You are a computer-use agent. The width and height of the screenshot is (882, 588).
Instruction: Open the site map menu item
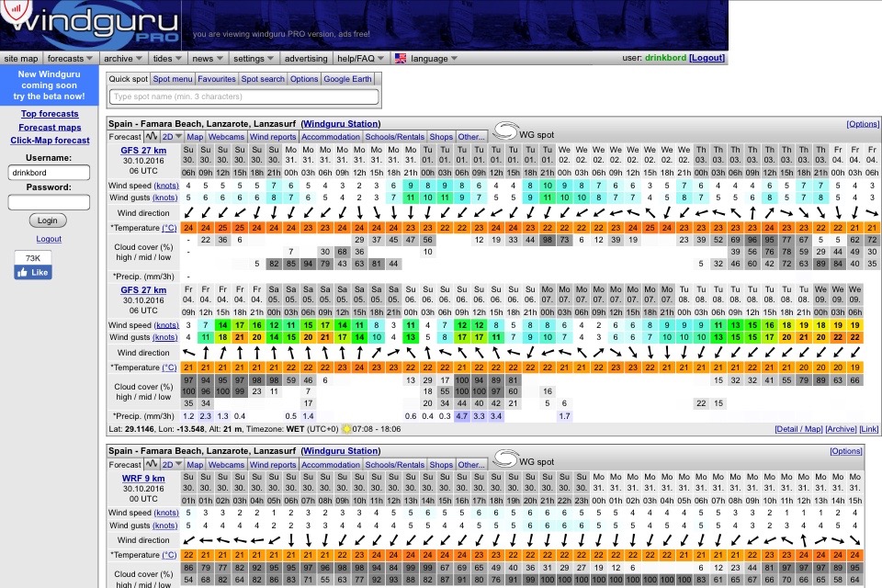pyautogui.click(x=21, y=59)
